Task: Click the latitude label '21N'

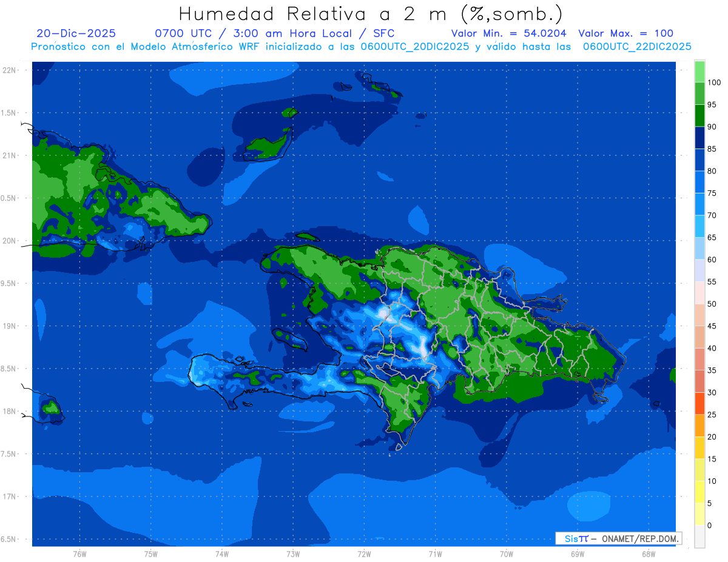Action: 9,155
